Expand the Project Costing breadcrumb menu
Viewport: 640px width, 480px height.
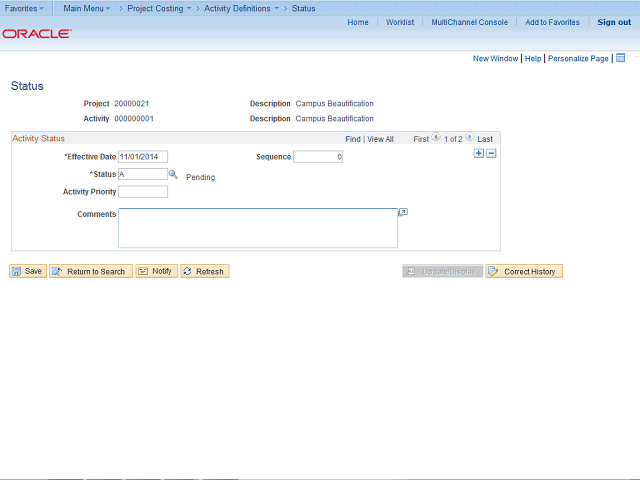(159, 8)
